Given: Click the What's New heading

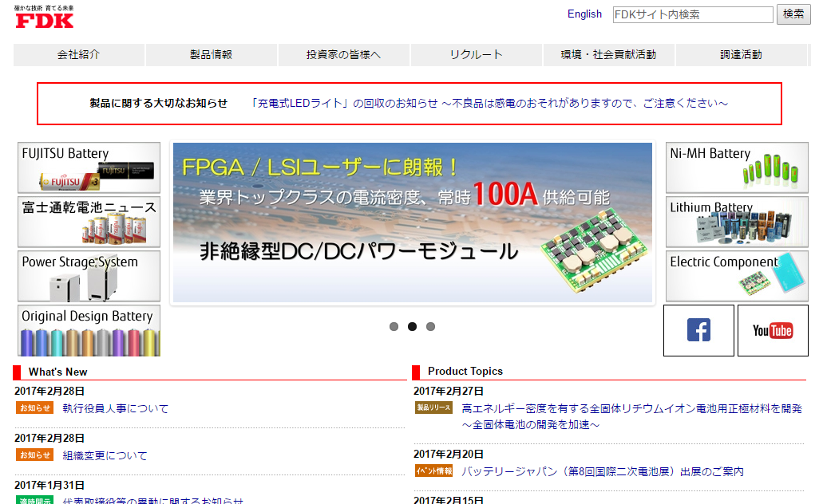Looking at the screenshot, I should (x=57, y=372).
